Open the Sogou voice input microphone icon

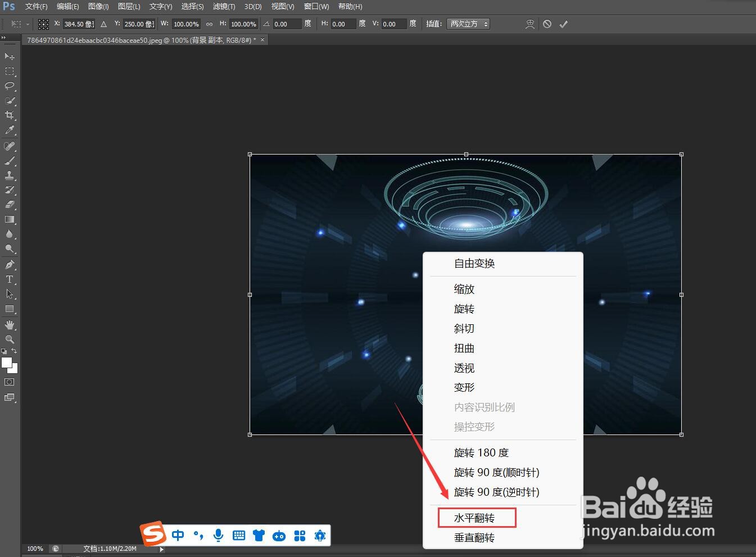tap(218, 535)
